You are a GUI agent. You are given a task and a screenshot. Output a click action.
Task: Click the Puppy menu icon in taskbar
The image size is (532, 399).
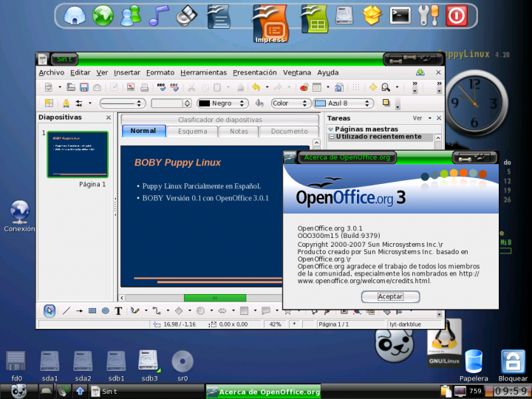19,392
